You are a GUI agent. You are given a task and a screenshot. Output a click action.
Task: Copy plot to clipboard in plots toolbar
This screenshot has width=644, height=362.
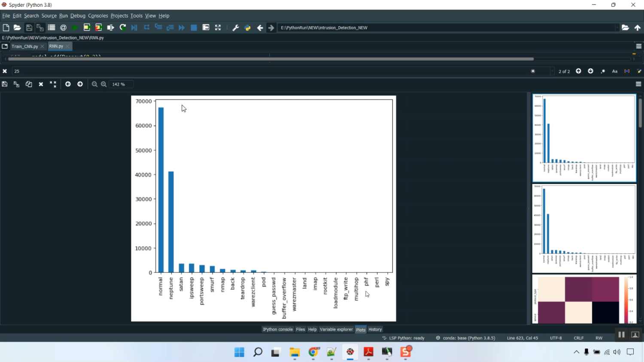29,84
